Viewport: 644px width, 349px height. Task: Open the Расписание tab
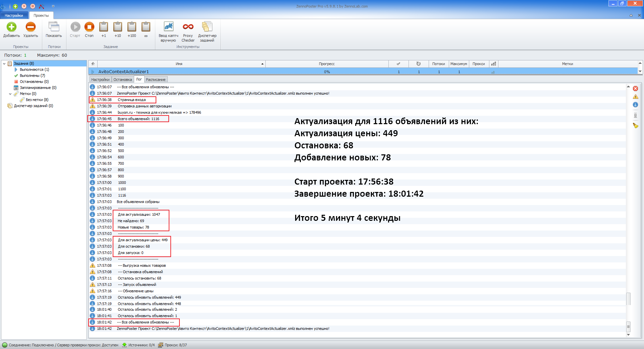pos(156,80)
